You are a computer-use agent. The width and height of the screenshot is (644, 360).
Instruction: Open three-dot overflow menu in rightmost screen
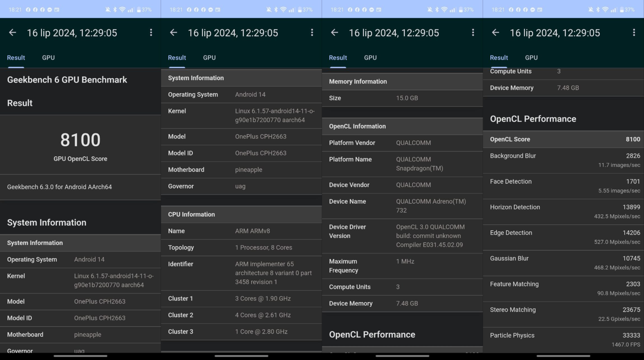(x=634, y=33)
